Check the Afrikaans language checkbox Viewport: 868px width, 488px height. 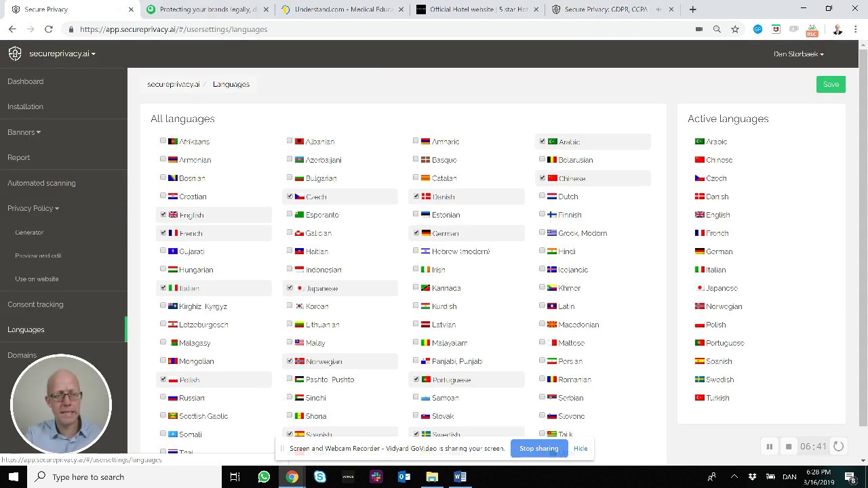click(163, 141)
